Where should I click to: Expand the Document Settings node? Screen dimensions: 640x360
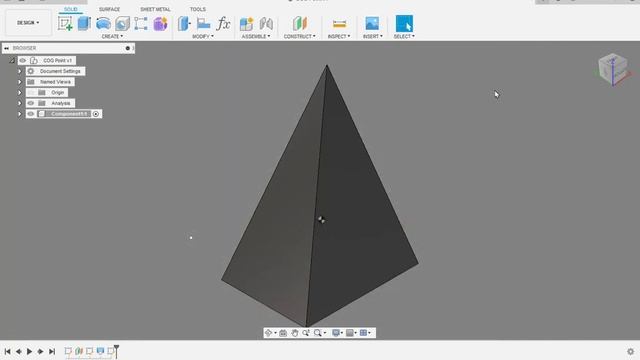pyautogui.click(x=20, y=71)
